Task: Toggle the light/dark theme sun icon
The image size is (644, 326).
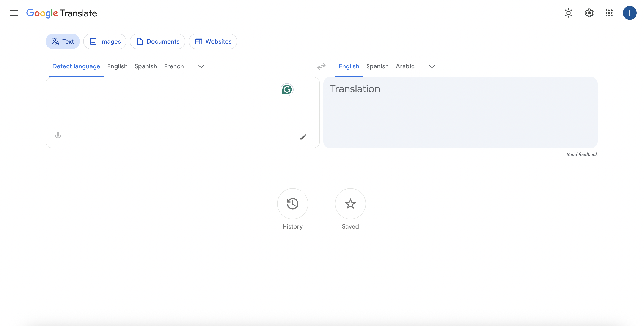Action: pyautogui.click(x=568, y=13)
